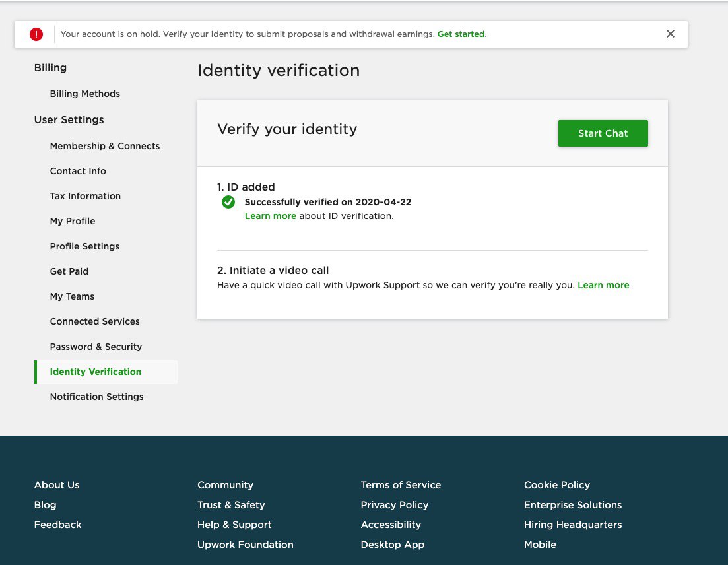The height and width of the screenshot is (565, 728).
Task: Open Privacy Policy footer link
Action: coord(395,505)
